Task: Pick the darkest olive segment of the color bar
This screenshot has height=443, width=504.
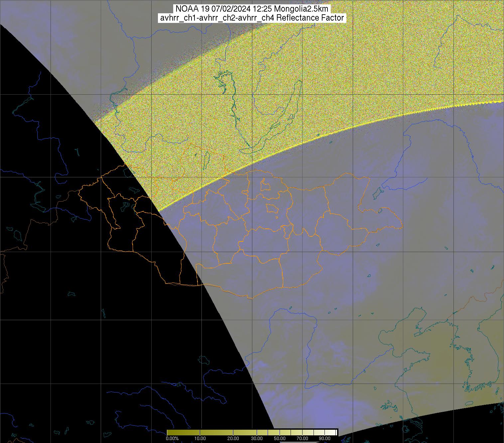Action: coord(171,432)
